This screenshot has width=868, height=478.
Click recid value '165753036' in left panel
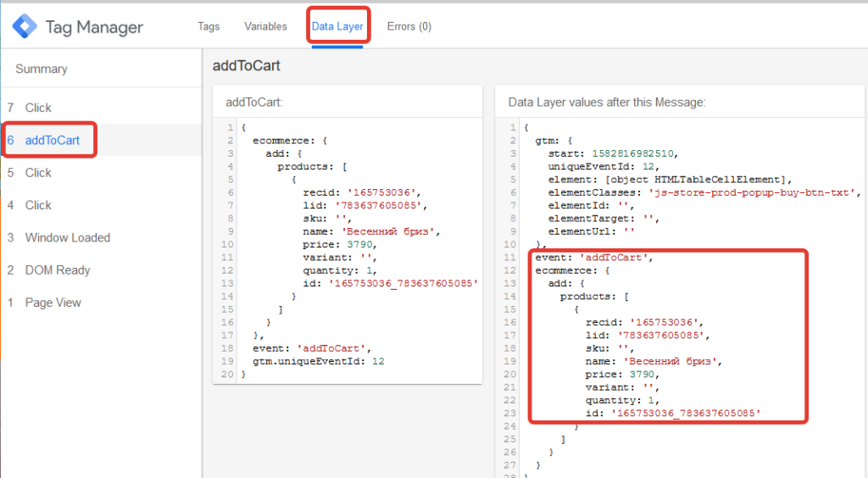tap(384, 192)
